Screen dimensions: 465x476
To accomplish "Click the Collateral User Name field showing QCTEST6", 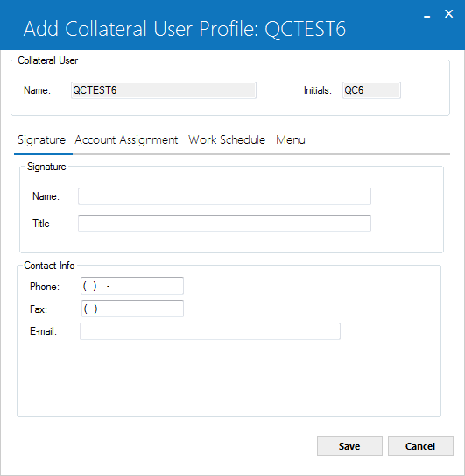I will tap(164, 90).
